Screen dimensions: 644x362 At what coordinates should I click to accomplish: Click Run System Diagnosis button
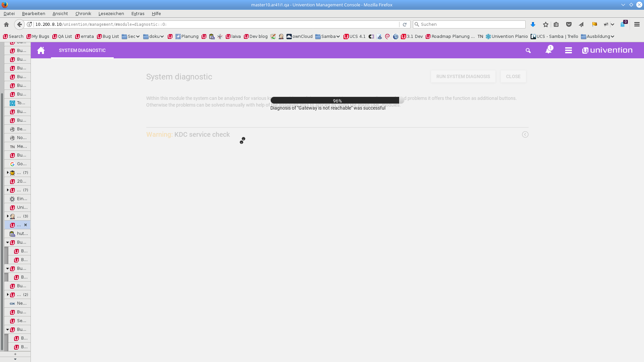[x=463, y=76]
